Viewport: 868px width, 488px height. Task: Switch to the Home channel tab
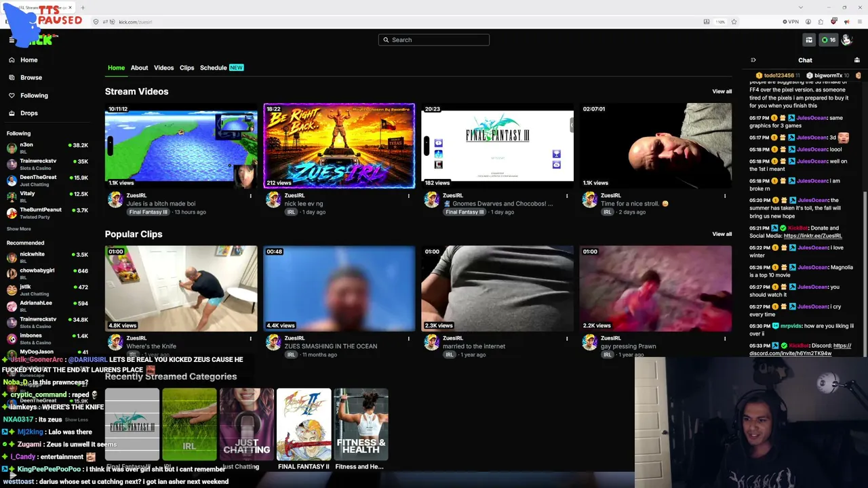click(x=116, y=68)
